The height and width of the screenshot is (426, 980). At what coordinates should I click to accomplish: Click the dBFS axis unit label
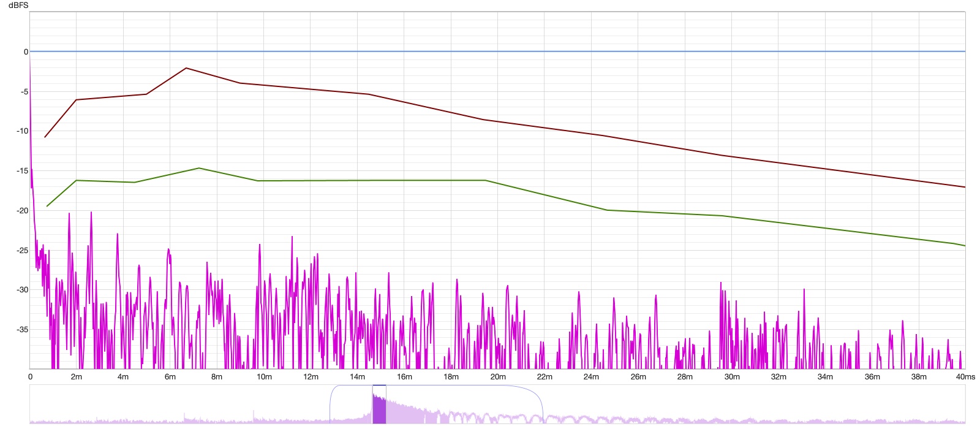click(x=18, y=6)
